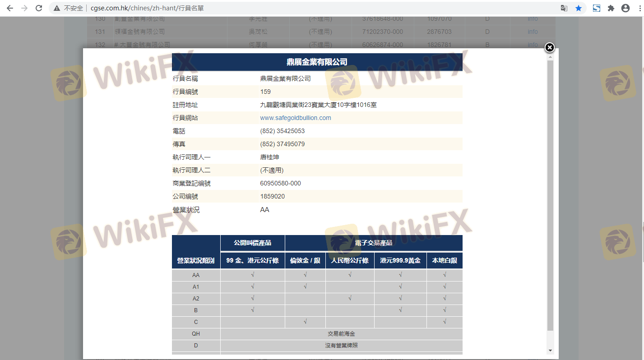Image resolution: width=644 pixels, height=360 pixels.
Task: Open the info link for row 132
Action: (533, 45)
